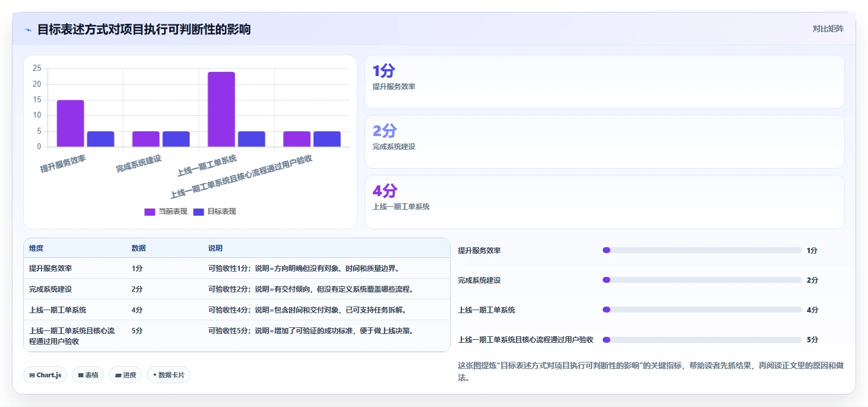Click the progress bar ending with 5分
This screenshot has width=868, height=407.
coord(702,340)
